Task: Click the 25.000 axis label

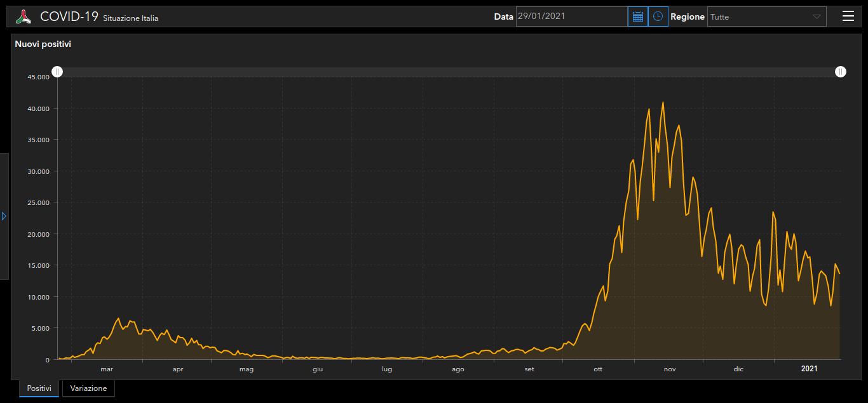Action: tap(38, 203)
